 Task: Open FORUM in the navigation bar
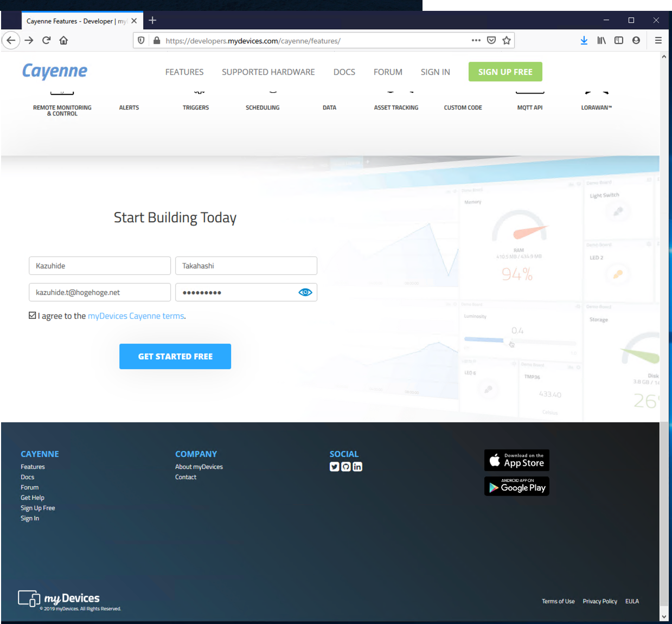coord(388,72)
